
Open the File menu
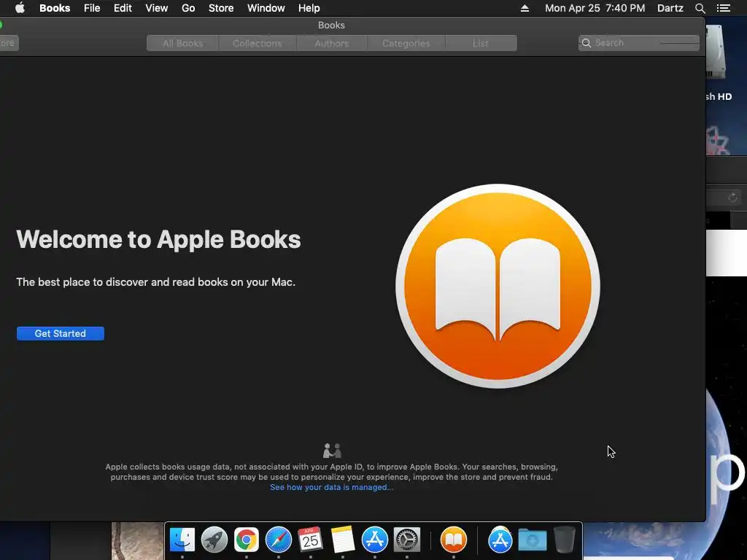[92, 8]
